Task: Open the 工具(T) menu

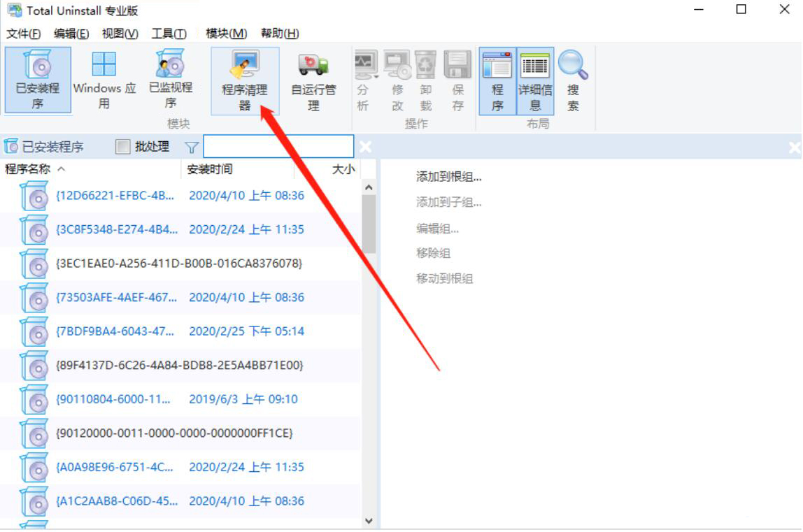Action: 170,33
